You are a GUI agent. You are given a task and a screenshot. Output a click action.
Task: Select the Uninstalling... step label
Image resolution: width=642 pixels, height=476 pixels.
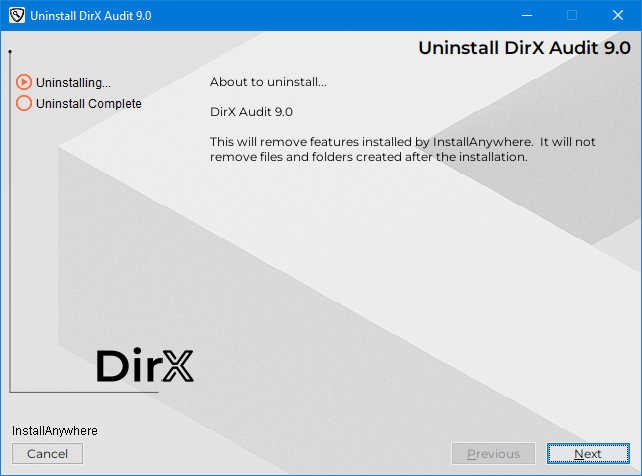pyautogui.click(x=73, y=82)
